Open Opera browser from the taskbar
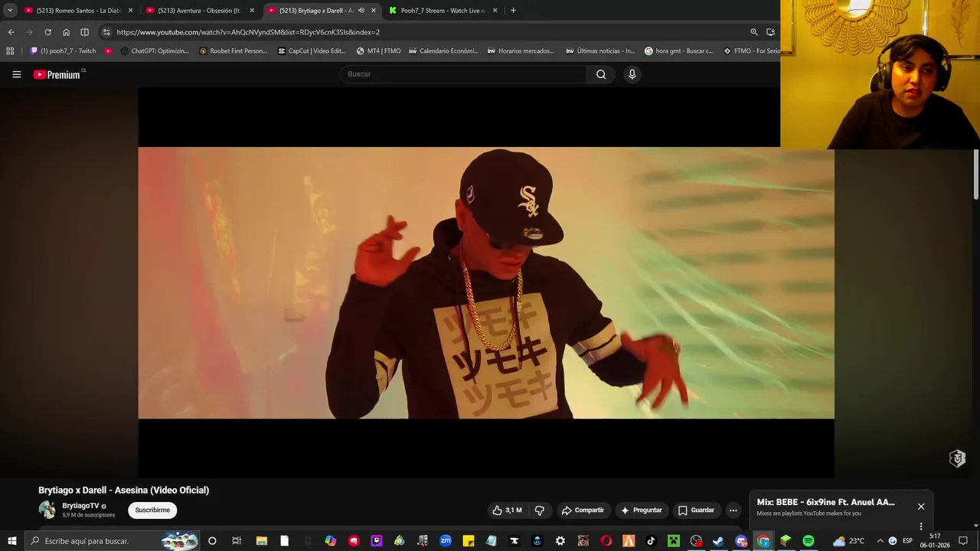 [x=606, y=541]
